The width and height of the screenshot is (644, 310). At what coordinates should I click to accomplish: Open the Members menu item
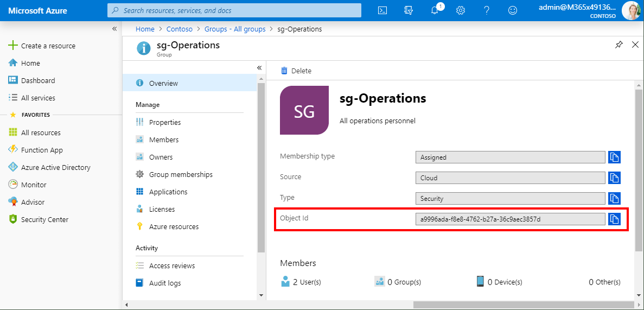coord(164,140)
